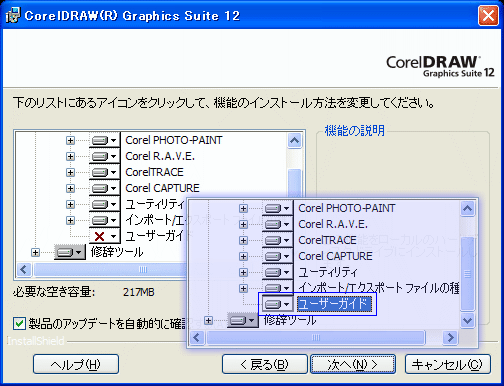Click main list horizontal scroll left arrow
This screenshot has height=386, width=504.
(24, 269)
